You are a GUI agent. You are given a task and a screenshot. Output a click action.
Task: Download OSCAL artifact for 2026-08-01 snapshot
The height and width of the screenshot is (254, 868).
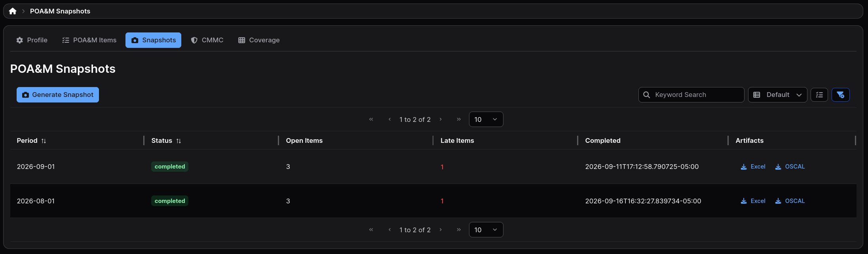[x=790, y=201]
